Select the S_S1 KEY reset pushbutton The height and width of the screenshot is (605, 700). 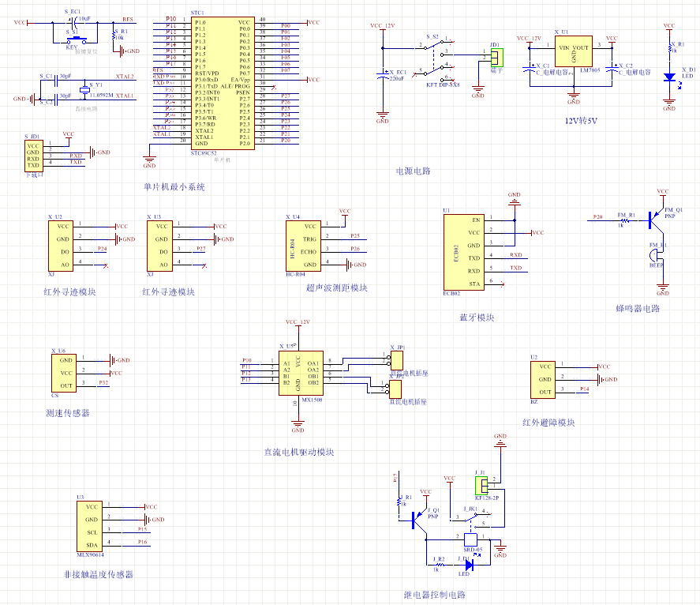click(x=77, y=42)
